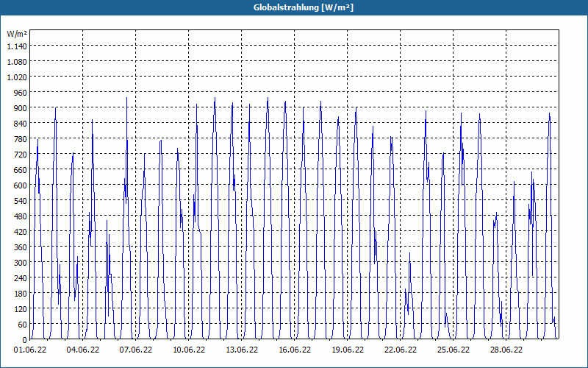Select the 16.06.22 date label
This screenshot has width=588, height=368.
pyautogui.click(x=295, y=350)
